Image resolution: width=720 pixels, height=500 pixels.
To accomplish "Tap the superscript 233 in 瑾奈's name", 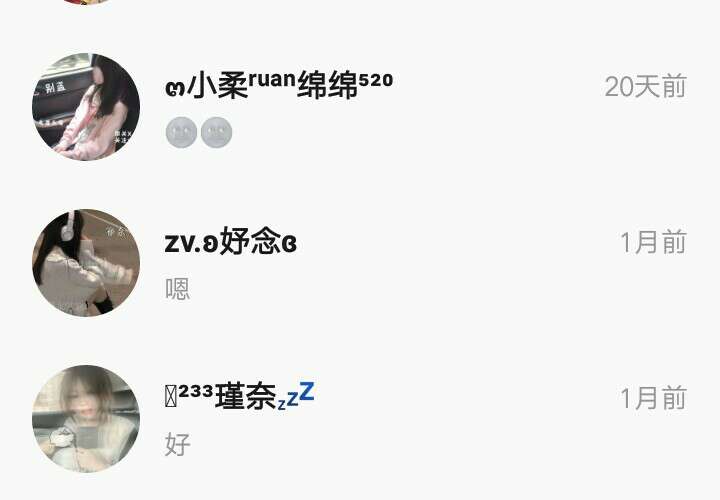I will click(196, 391).
